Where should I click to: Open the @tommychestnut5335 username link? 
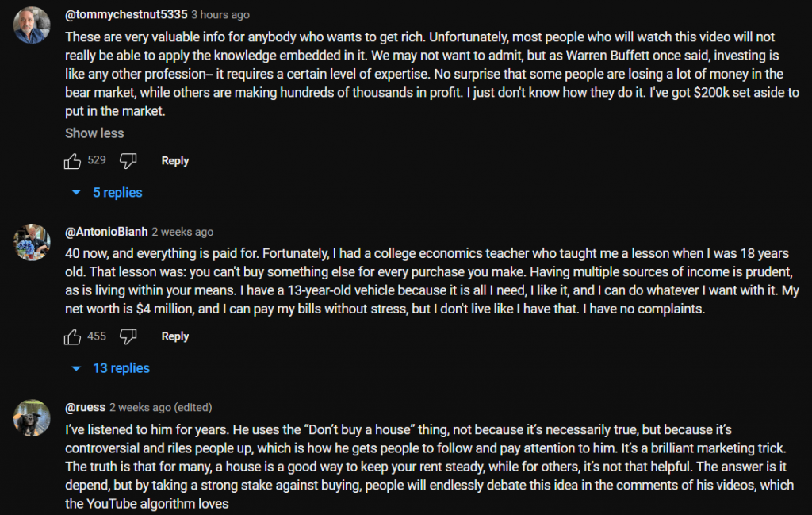126,14
